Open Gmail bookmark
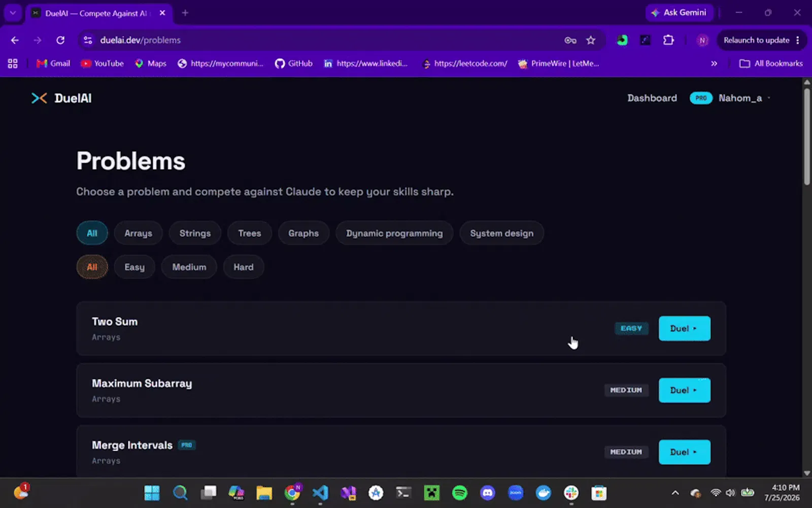Viewport: 812px width, 508px height. coord(53,63)
